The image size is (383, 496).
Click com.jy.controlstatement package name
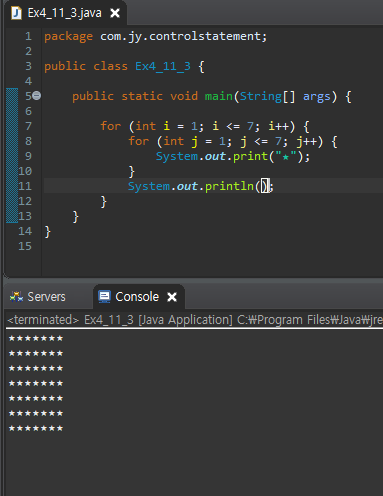pyautogui.click(x=180, y=36)
